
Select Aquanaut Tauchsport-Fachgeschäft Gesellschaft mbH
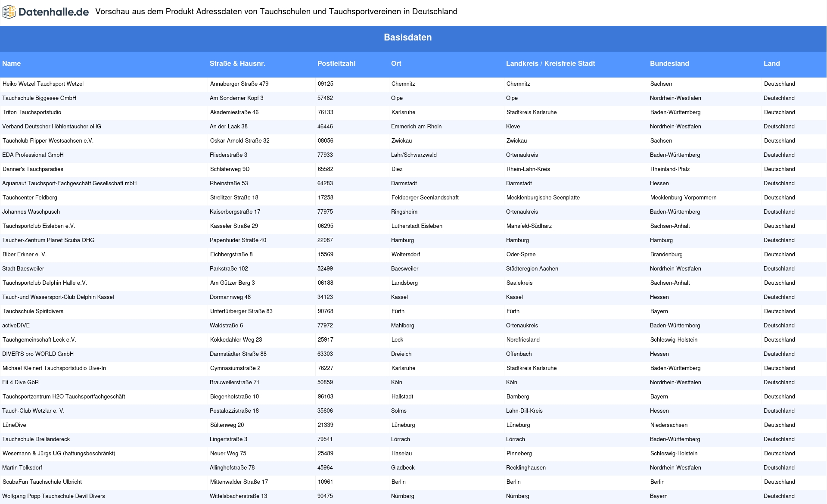pyautogui.click(x=69, y=184)
